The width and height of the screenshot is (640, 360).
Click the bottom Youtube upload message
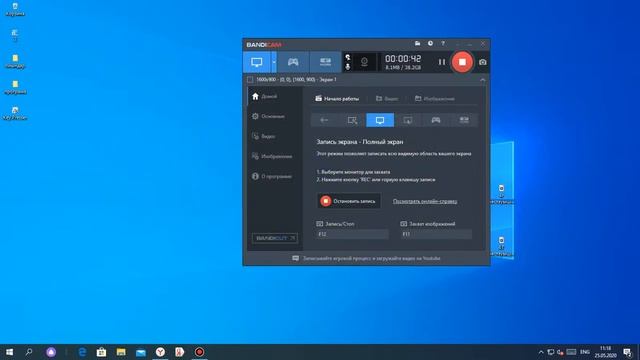tap(367, 258)
